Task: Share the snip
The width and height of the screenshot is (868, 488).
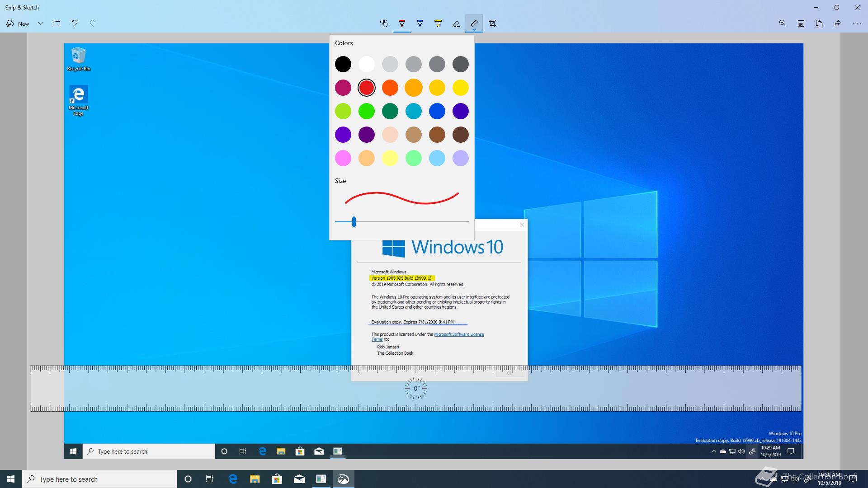Action: (x=837, y=23)
